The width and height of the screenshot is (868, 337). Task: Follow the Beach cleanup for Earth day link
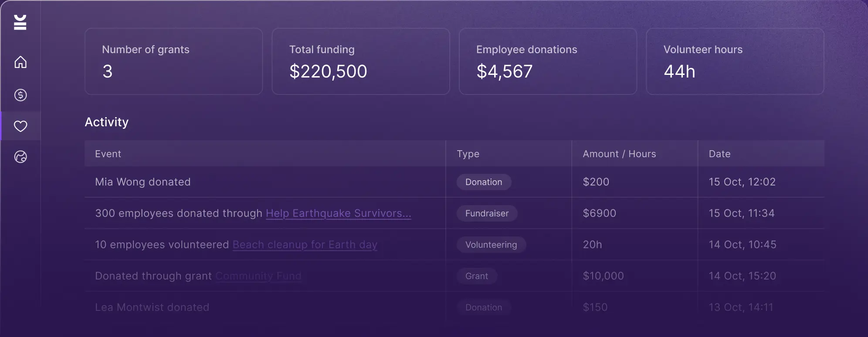pyautogui.click(x=305, y=245)
